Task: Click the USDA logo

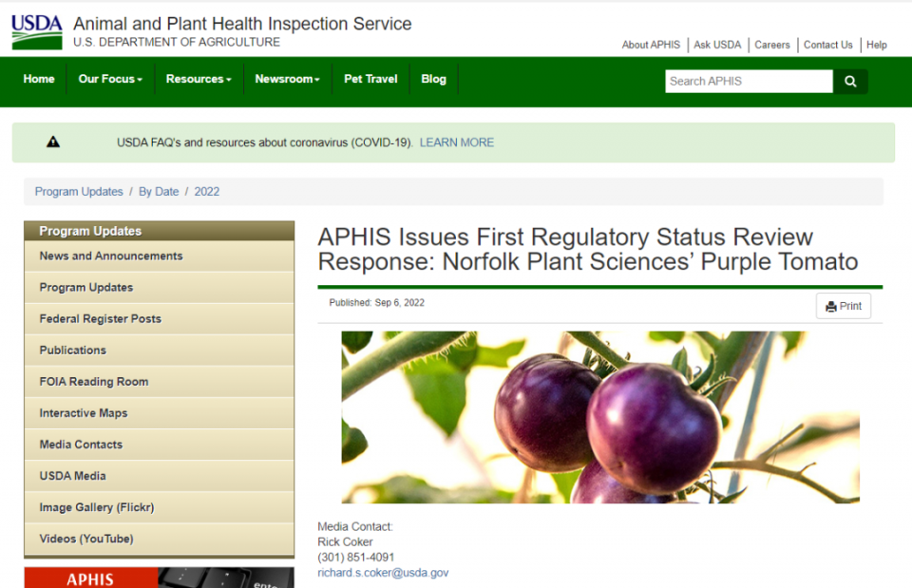Action: pos(37,31)
